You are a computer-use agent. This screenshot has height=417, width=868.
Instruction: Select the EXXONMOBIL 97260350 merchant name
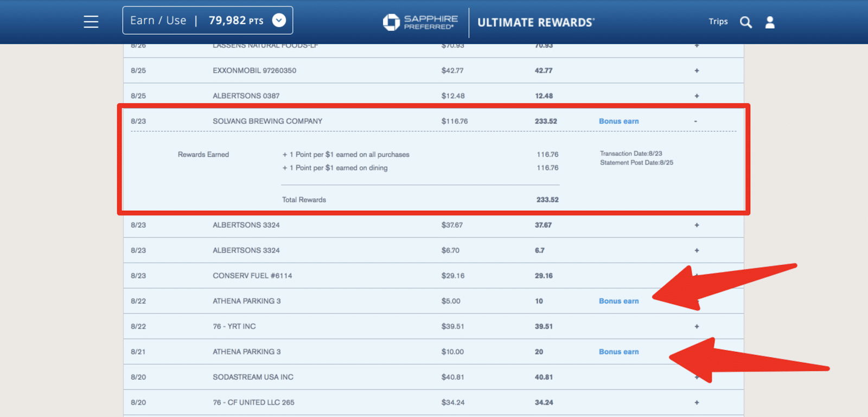pyautogui.click(x=254, y=71)
